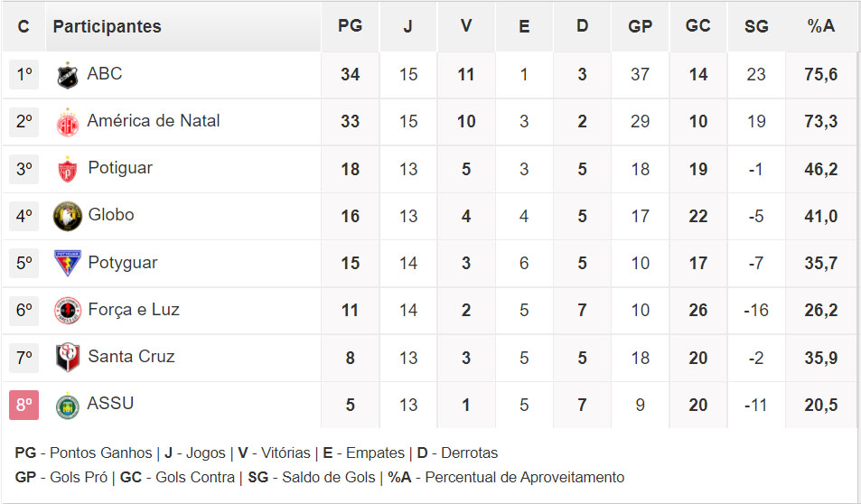
Task: Click the América de Natal crest
Action: coord(68,122)
